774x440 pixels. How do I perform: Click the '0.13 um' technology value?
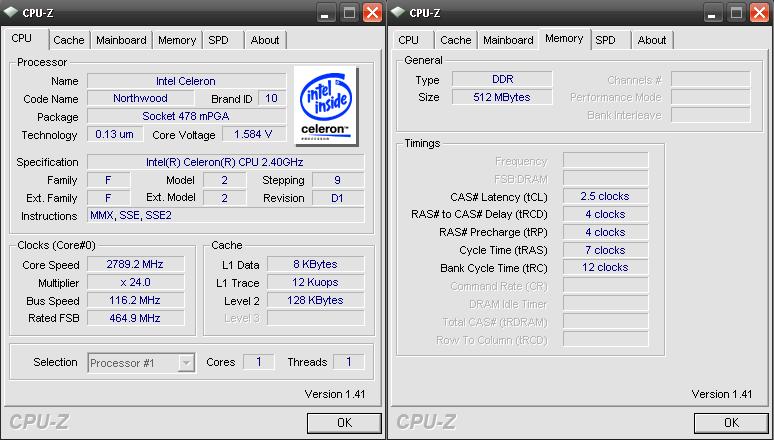(x=115, y=134)
